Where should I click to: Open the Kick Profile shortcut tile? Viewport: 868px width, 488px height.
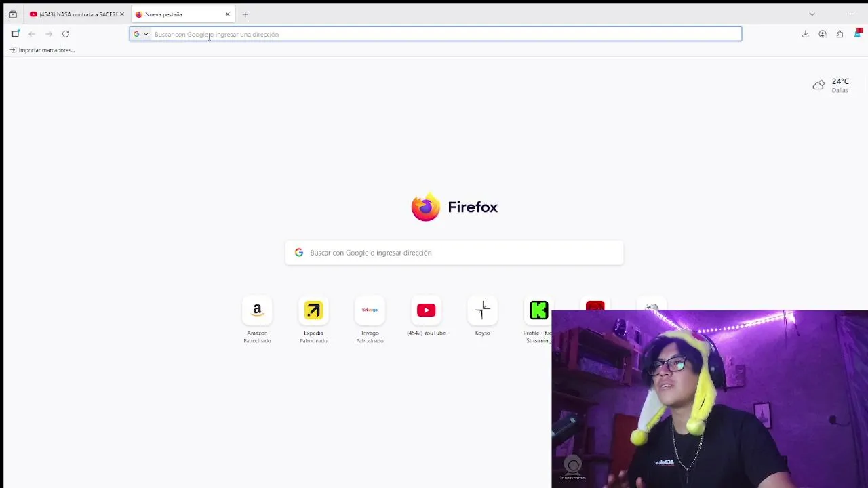tap(538, 310)
